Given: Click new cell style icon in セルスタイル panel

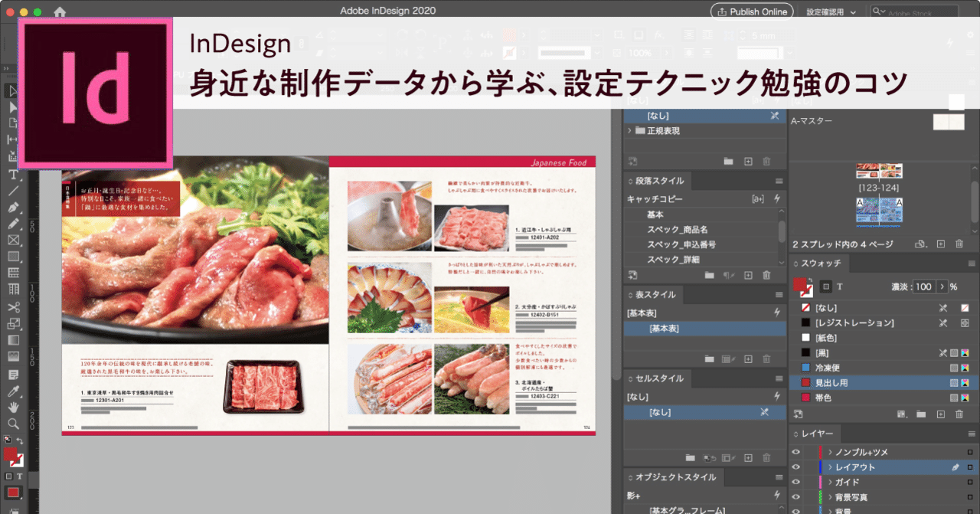Looking at the screenshot, I should (x=748, y=458).
